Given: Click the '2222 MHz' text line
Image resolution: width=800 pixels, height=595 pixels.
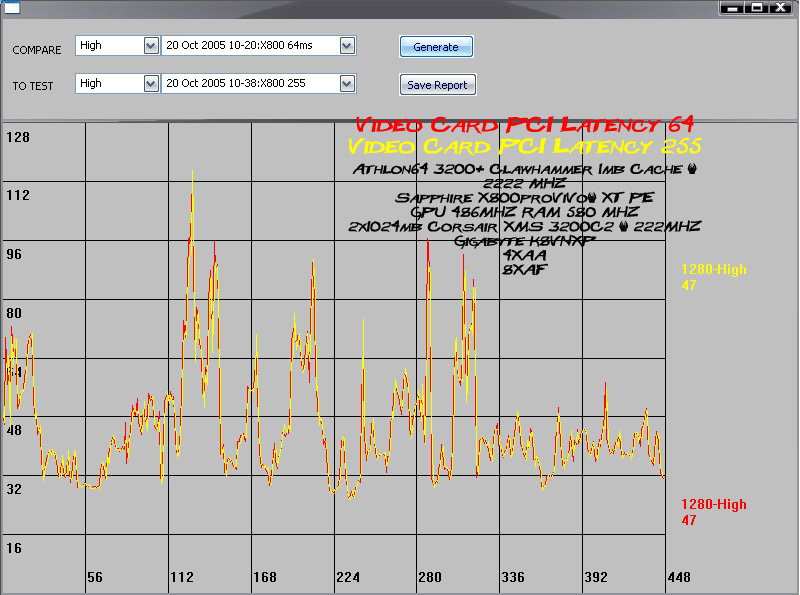Looking at the screenshot, I should coord(524,183).
